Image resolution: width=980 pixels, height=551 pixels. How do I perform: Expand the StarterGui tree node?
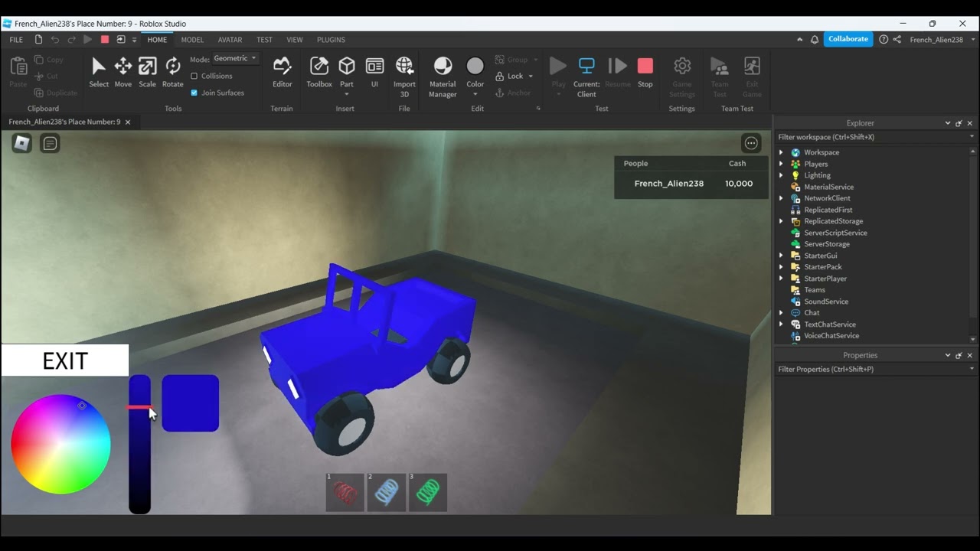pos(781,256)
